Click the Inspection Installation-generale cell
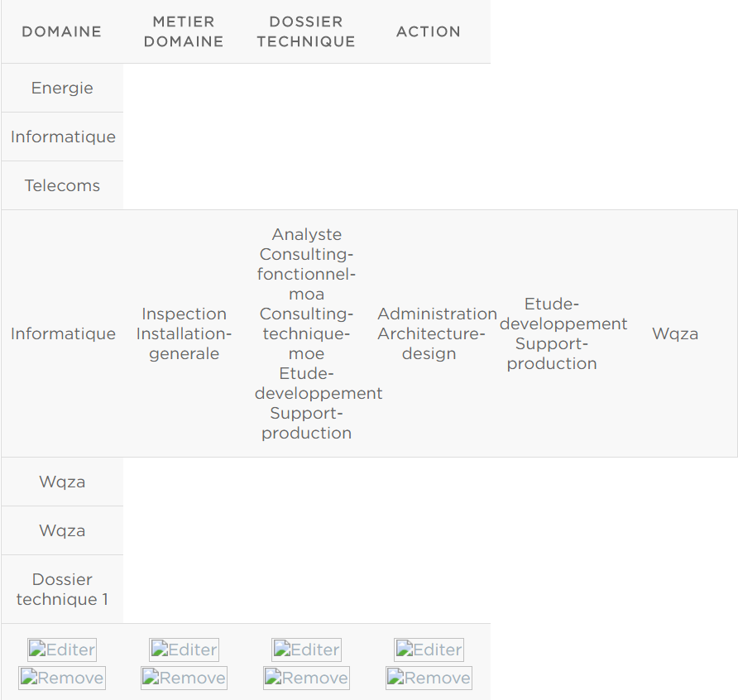 (184, 333)
